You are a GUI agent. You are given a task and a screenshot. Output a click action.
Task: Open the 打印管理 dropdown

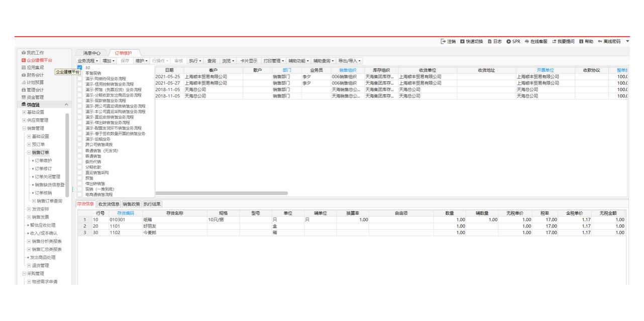pos(274,61)
